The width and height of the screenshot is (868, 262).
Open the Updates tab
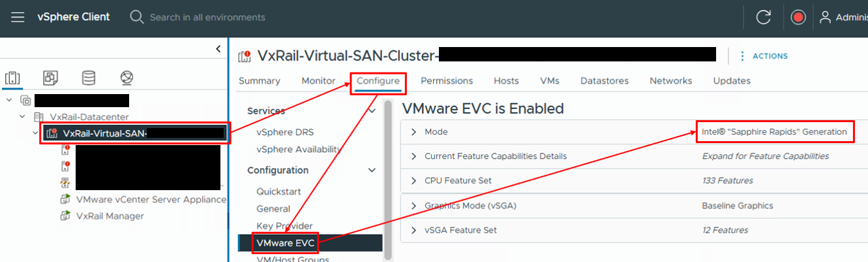732,81
